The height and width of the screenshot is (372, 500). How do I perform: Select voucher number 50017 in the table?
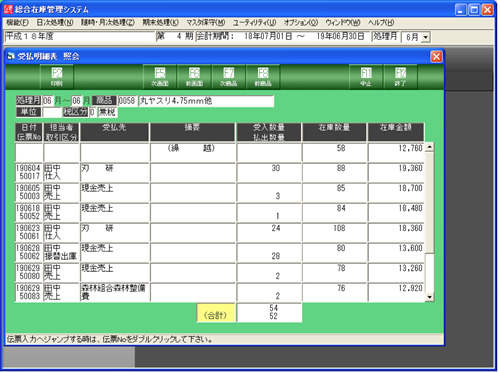pos(30,176)
